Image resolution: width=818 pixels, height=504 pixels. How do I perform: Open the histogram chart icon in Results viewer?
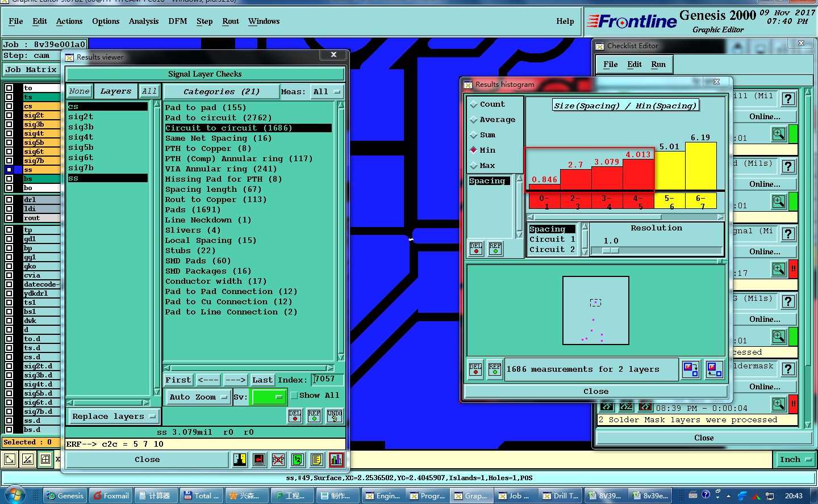(x=336, y=460)
